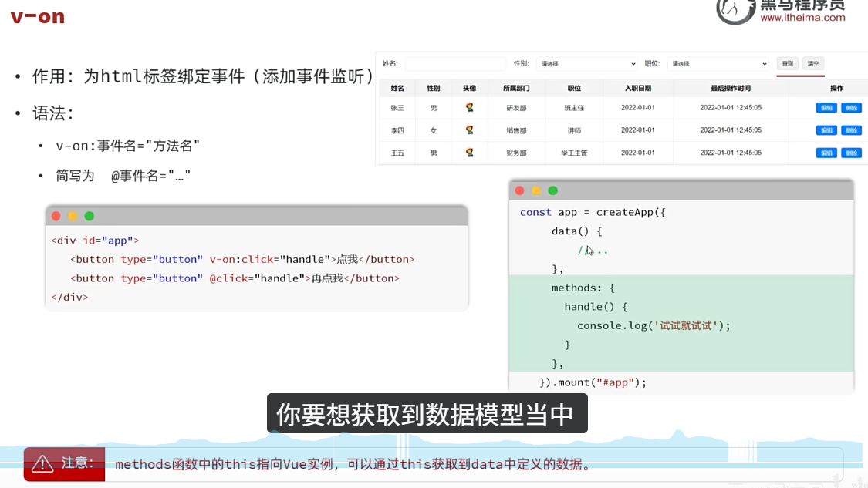
Task: Click the 头像 column header
Action: pos(469,88)
